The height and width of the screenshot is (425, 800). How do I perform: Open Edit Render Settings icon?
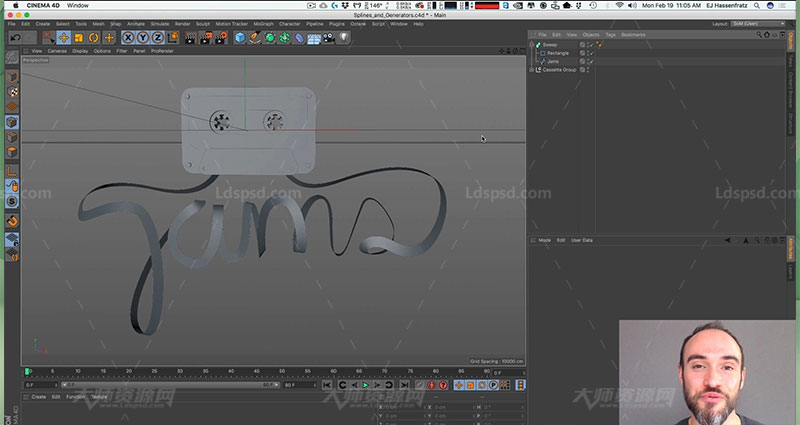point(221,37)
